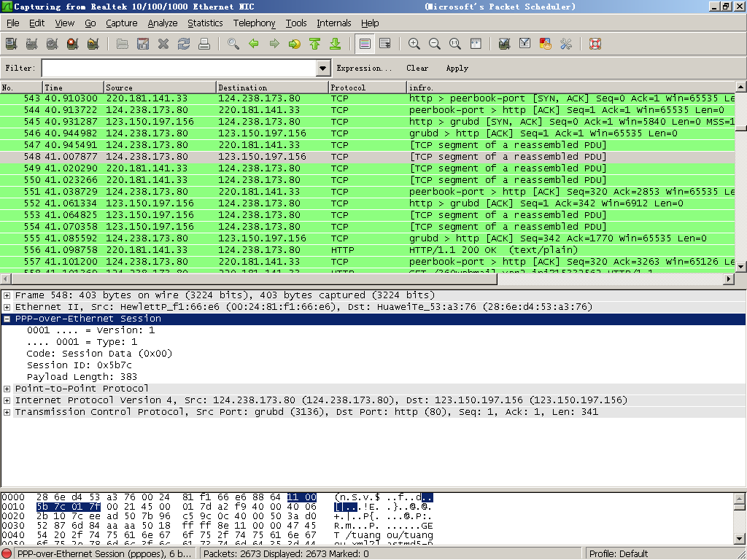Select the Payload Length: 383 line
Image resolution: width=747 pixels, height=560 pixels.
(x=82, y=377)
